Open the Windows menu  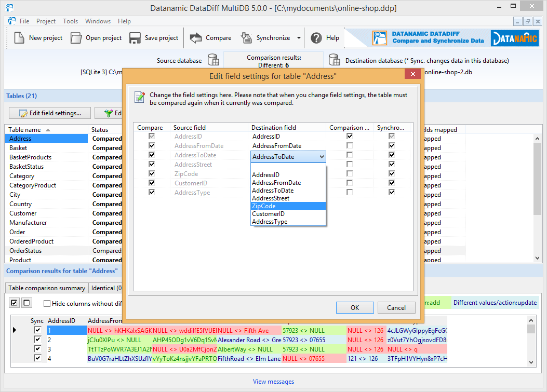98,21
